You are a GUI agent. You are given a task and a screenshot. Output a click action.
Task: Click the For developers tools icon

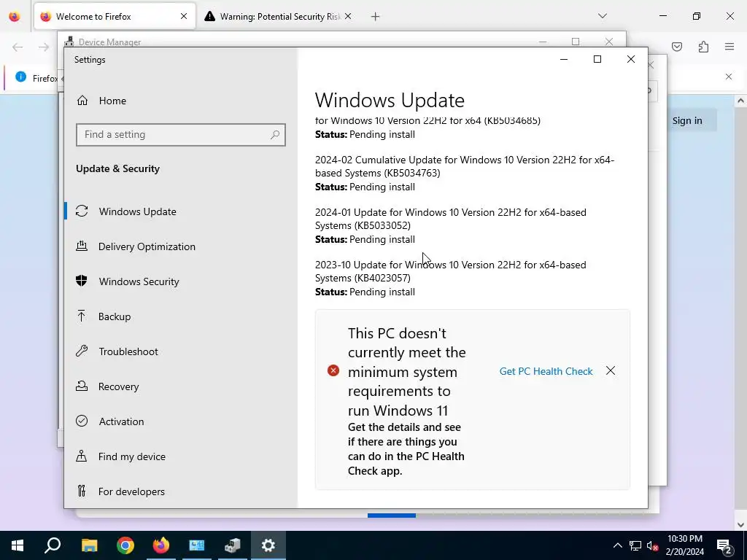82,491
